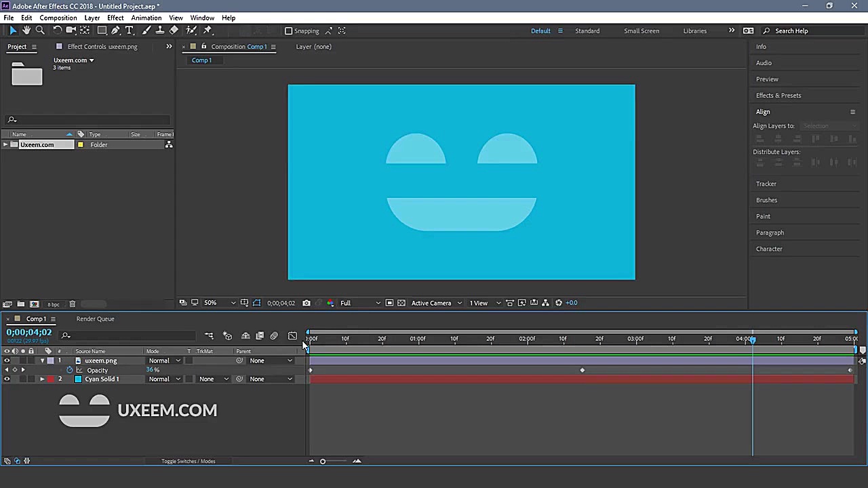Screen dimensions: 868x488
Task: Click the Take Snapshot camera icon
Action: 307,303
